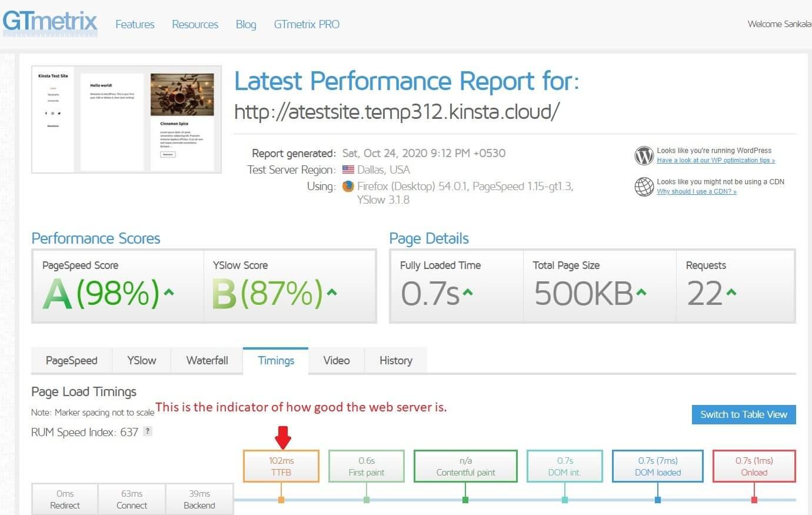The width and height of the screenshot is (812, 515).
Task: Click the GTmetrix logo
Action: click(49, 22)
